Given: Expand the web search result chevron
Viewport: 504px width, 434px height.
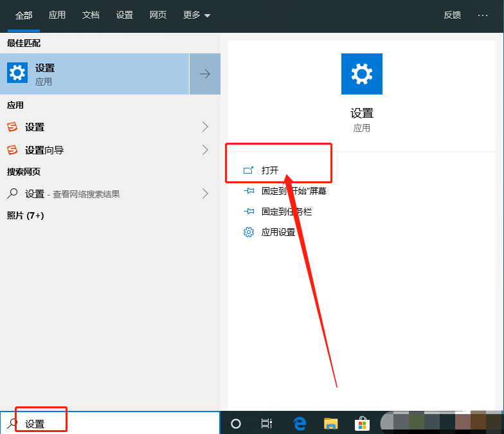Looking at the screenshot, I should coord(205,193).
